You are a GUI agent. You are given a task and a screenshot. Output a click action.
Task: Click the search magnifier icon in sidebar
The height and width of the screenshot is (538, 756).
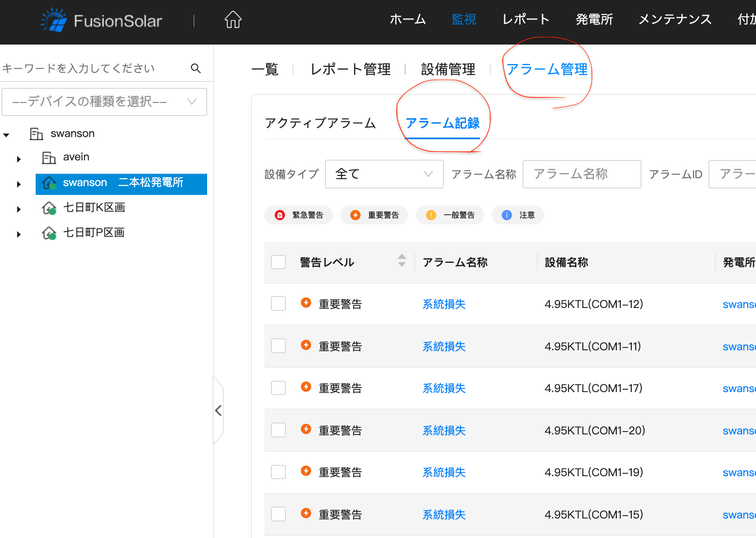[x=195, y=69]
